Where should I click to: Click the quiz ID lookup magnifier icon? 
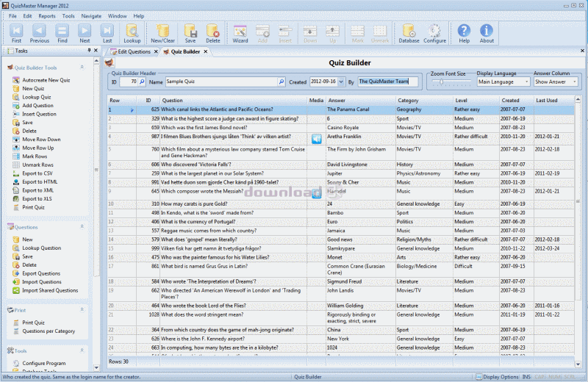coord(142,82)
